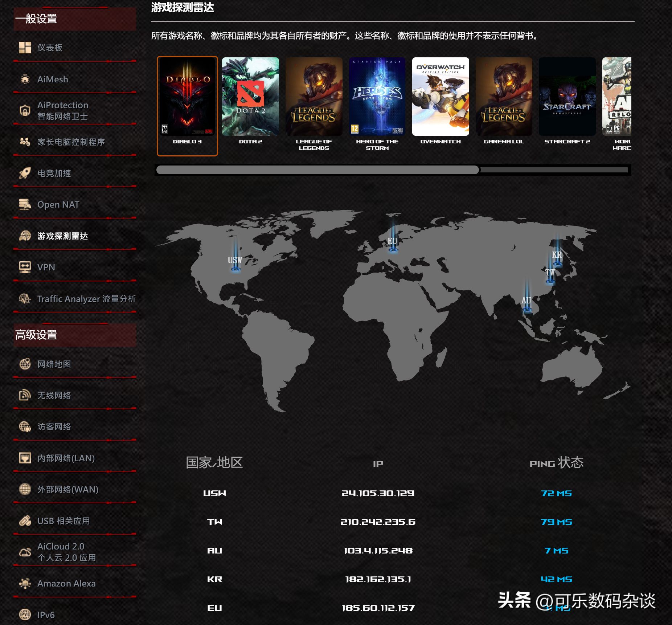
Task: Click the 42 MS ping value
Action: coord(556,579)
